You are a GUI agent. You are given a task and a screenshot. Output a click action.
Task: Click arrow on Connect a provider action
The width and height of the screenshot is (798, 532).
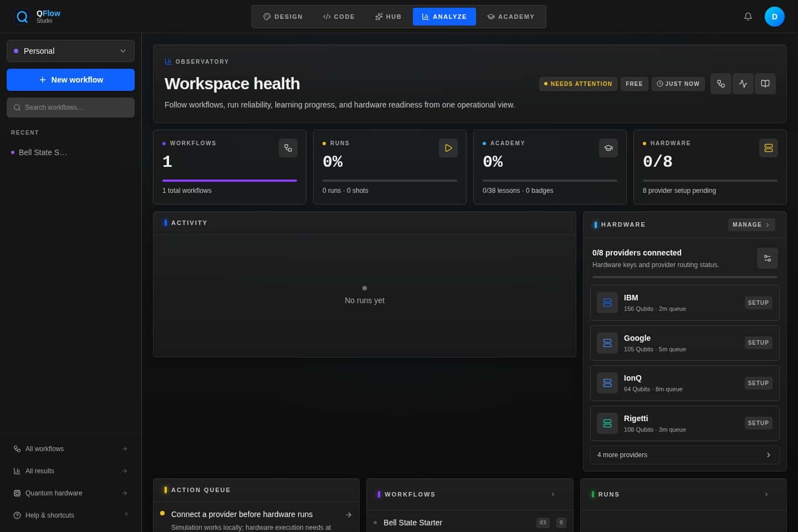(349, 515)
